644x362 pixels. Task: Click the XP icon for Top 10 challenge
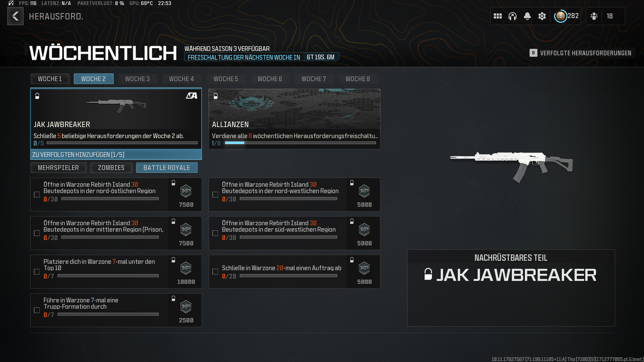(186, 268)
